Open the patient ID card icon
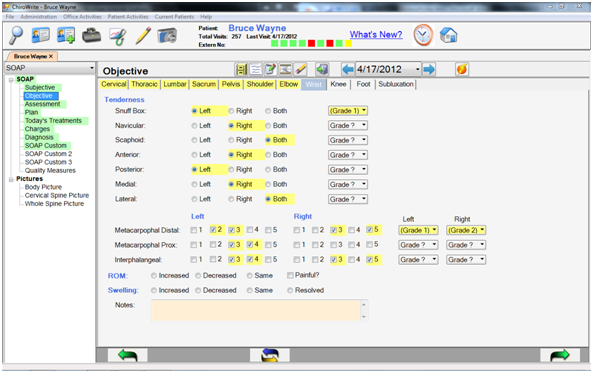The width and height of the screenshot is (593, 373). [x=40, y=36]
